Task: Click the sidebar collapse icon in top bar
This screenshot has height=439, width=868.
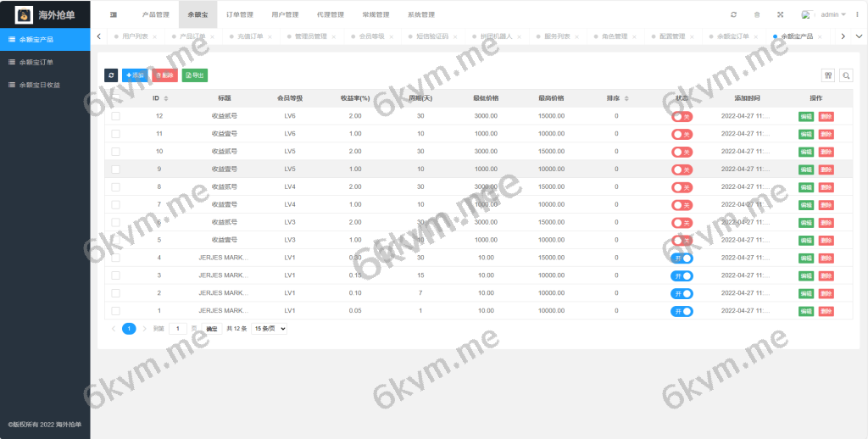Action: point(114,14)
